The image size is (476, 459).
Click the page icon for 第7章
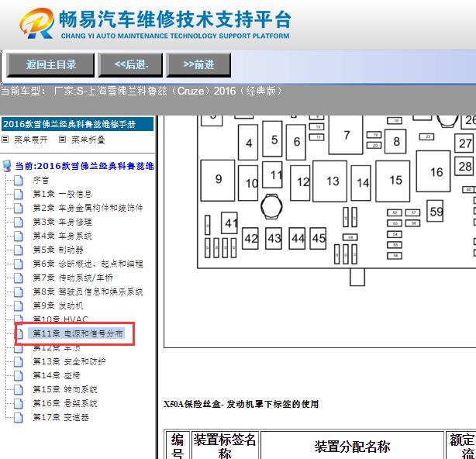pyautogui.click(x=18, y=278)
